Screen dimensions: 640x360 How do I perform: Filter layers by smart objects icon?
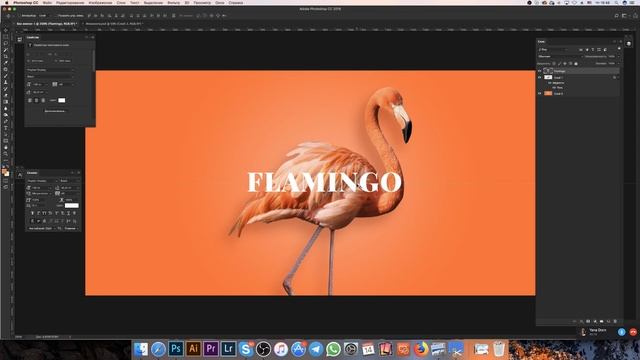pos(605,50)
